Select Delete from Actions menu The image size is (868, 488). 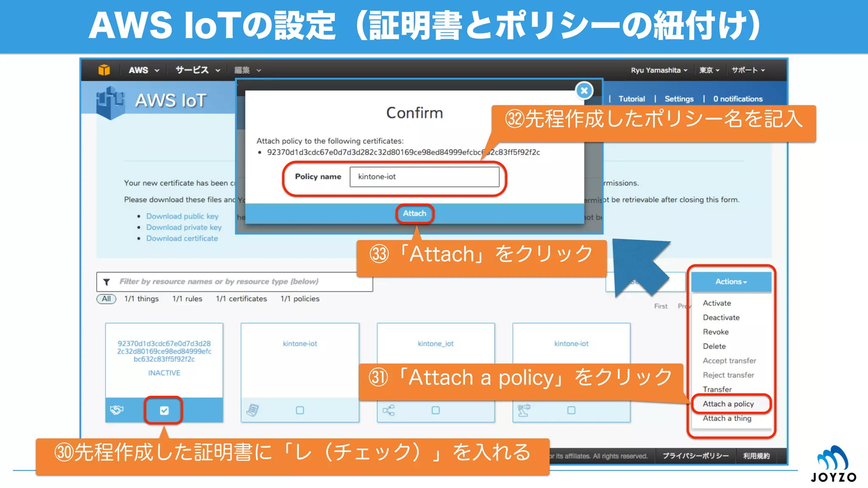[714, 346]
